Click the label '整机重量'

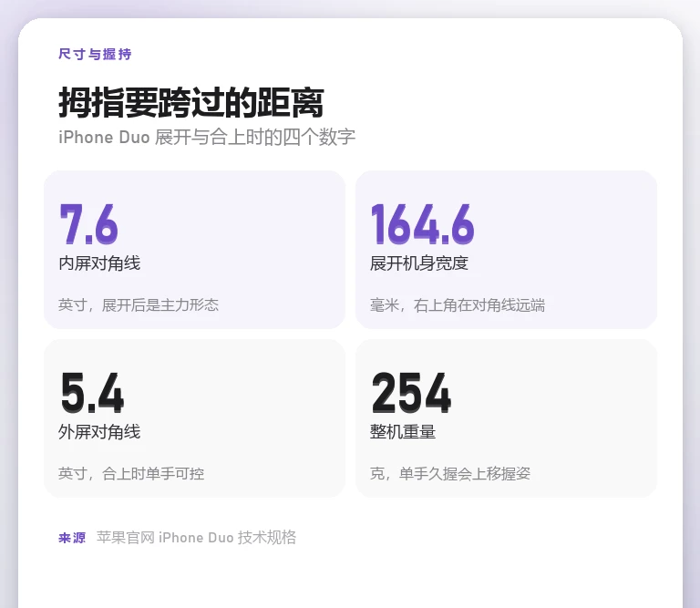pos(403,432)
